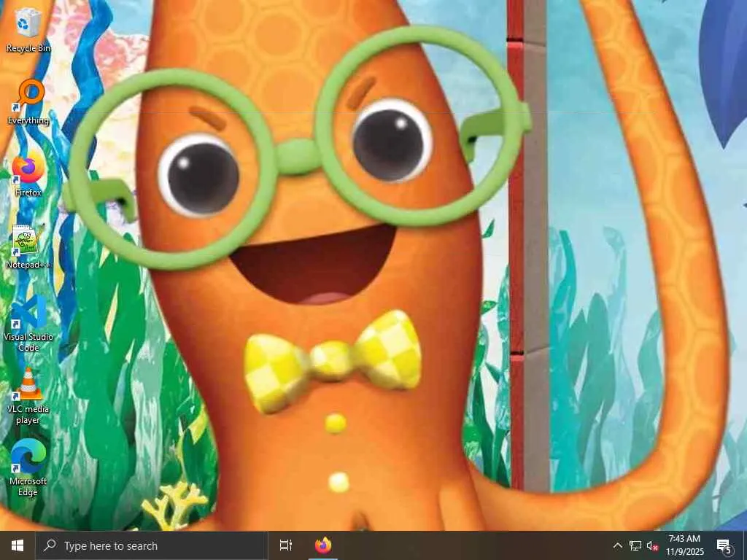Viewport: 747px width, 560px height.
Task: Select the Everything search shortcut
Action: point(28,102)
